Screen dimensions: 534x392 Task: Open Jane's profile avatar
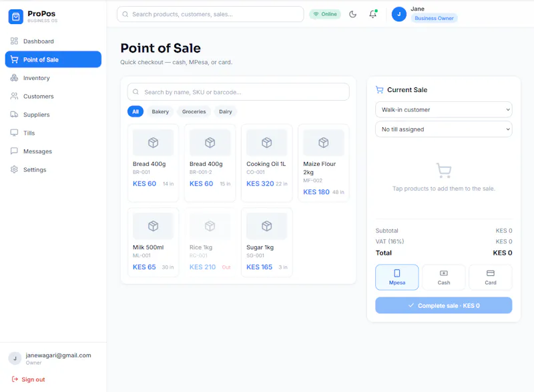coord(398,14)
